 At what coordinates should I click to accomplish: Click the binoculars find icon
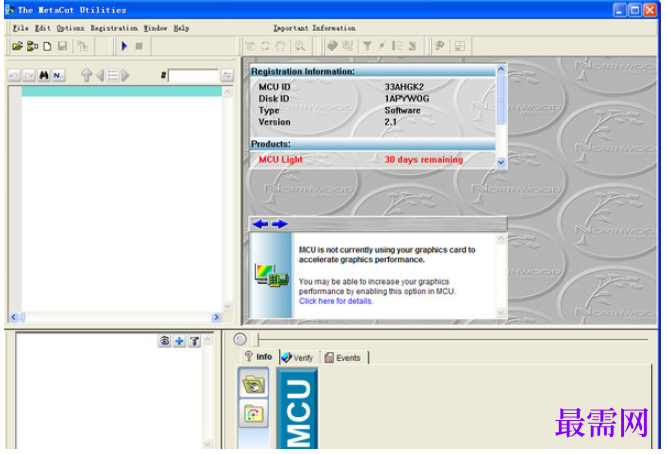point(44,76)
